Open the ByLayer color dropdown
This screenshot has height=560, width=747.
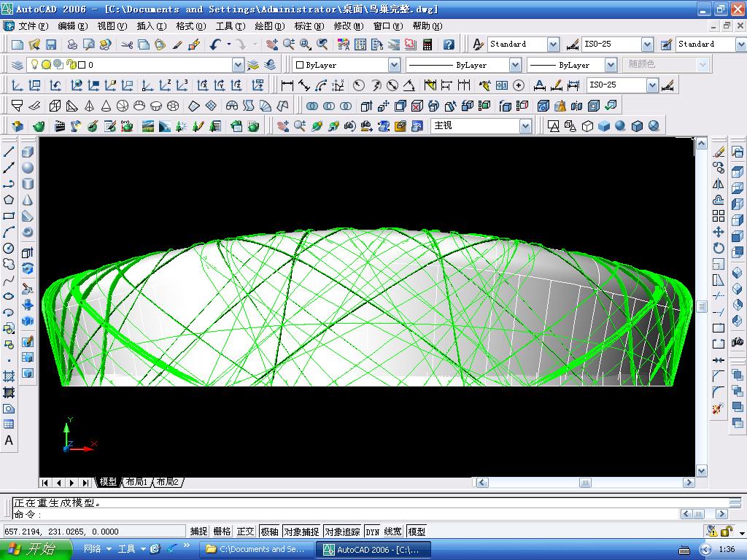pyautogui.click(x=394, y=65)
